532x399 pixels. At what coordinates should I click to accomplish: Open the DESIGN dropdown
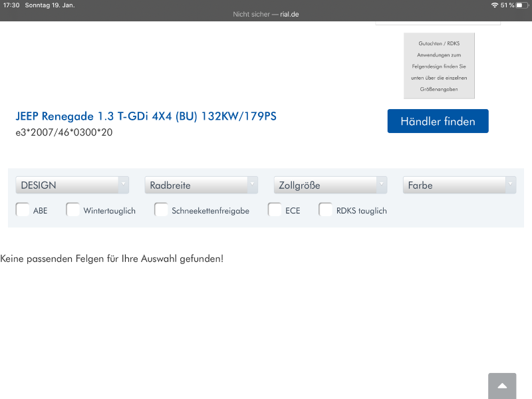[72, 185]
